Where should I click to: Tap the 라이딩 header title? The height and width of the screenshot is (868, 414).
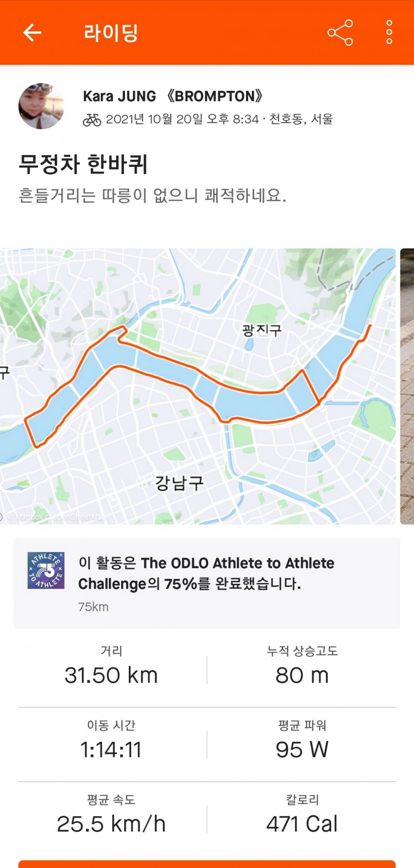[x=111, y=33]
